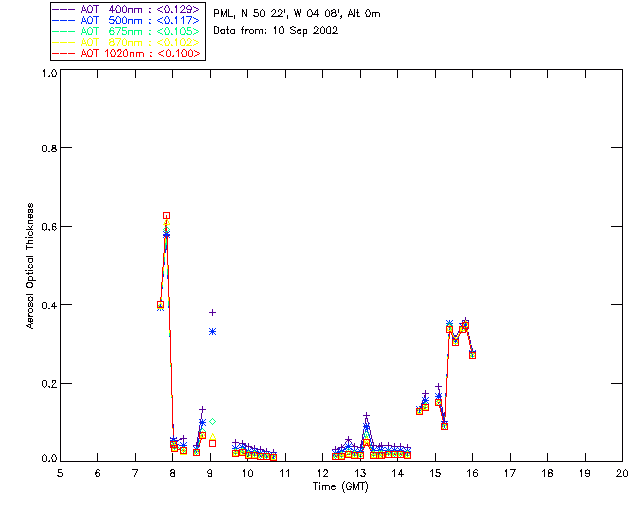The width and height of the screenshot is (640, 512).
Task: Click the green dashed line sample in legend
Action: [x=64, y=31]
